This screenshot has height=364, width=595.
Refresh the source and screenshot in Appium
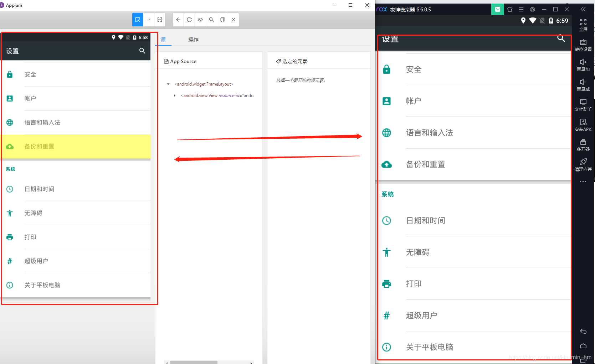pos(189,20)
